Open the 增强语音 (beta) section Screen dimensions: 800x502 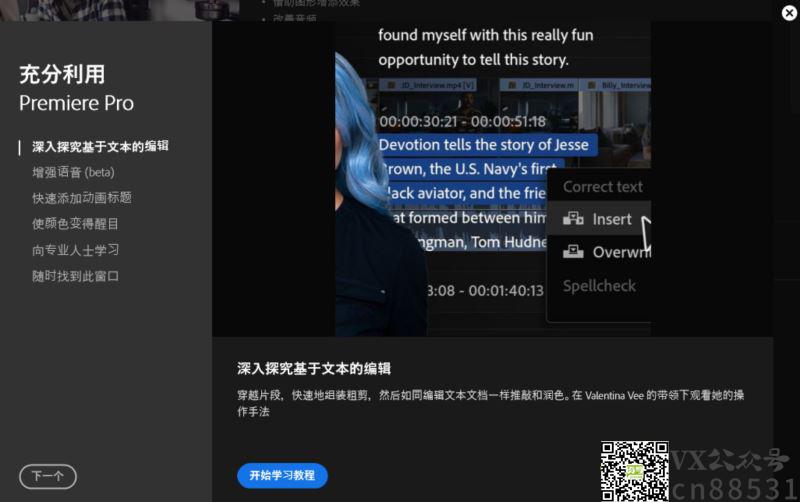73,172
